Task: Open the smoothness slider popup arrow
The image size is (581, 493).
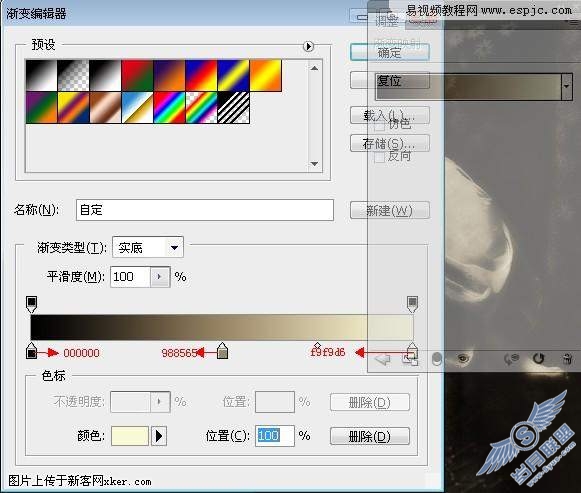Action: coord(160,277)
